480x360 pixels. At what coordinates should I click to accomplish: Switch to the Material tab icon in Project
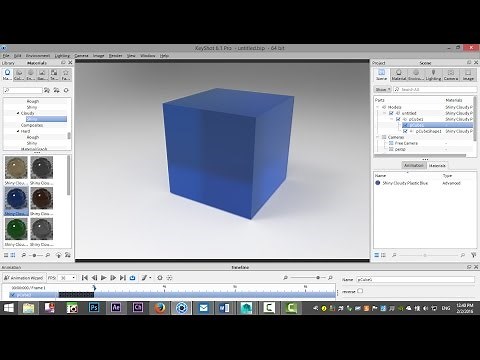(399, 75)
